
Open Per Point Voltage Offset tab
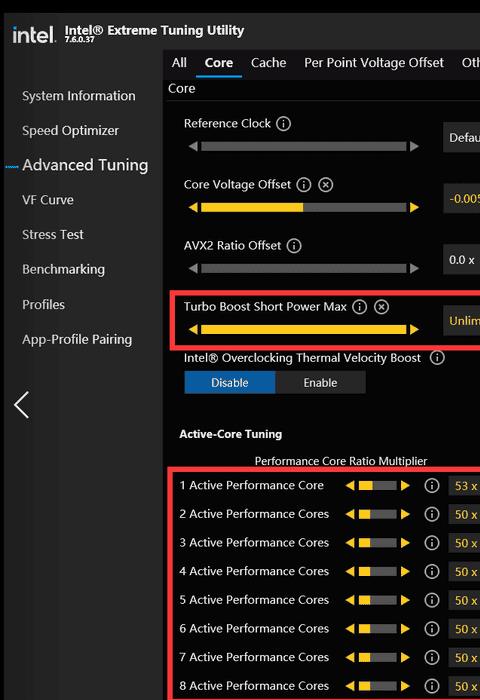[x=374, y=63]
